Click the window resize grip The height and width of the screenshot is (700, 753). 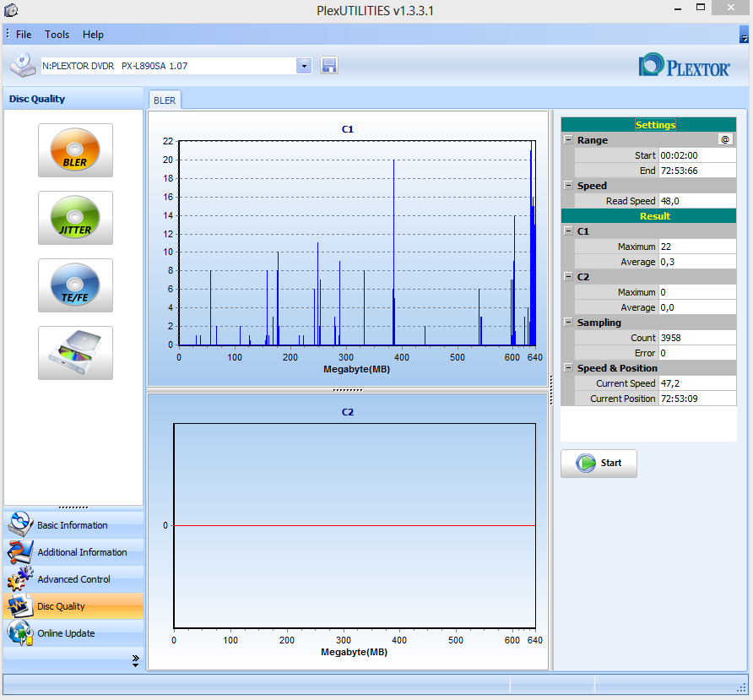click(742, 688)
